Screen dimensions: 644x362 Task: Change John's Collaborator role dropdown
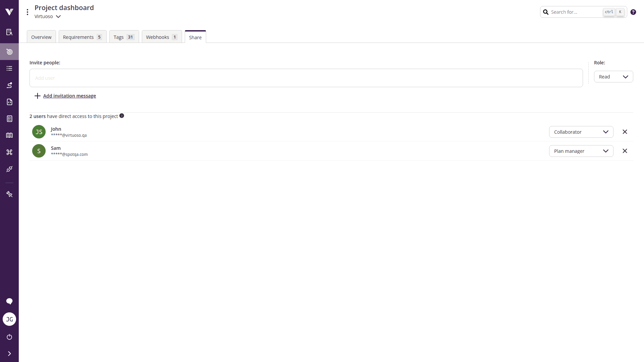tap(581, 132)
